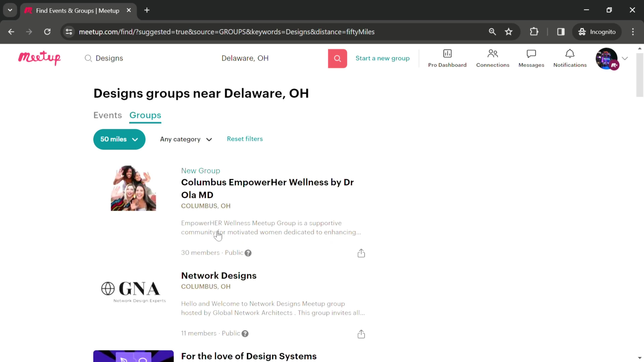Click the page vertical scrollbar thumb
Screen dimensions: 644x362
pos(639,75)
